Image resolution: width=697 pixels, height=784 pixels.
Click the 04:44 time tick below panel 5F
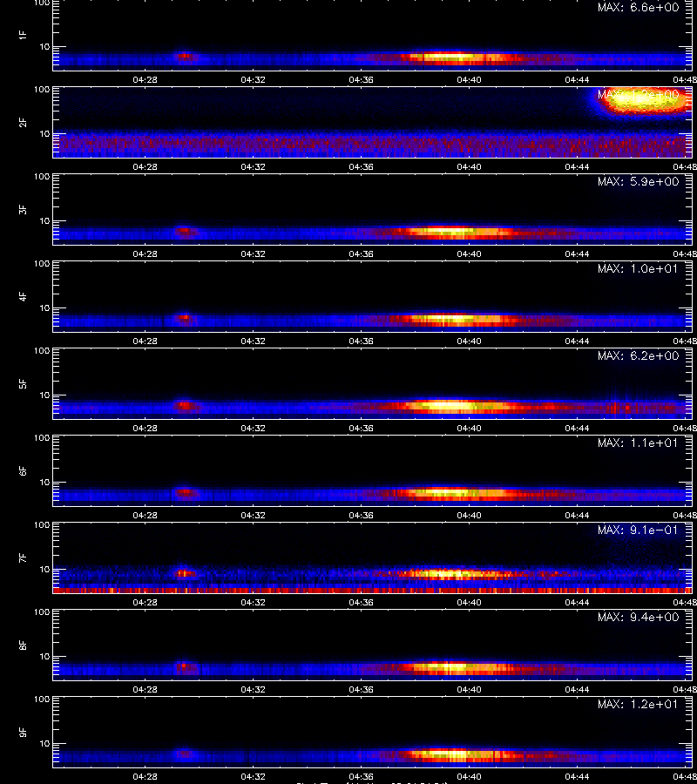pos(577,428)
